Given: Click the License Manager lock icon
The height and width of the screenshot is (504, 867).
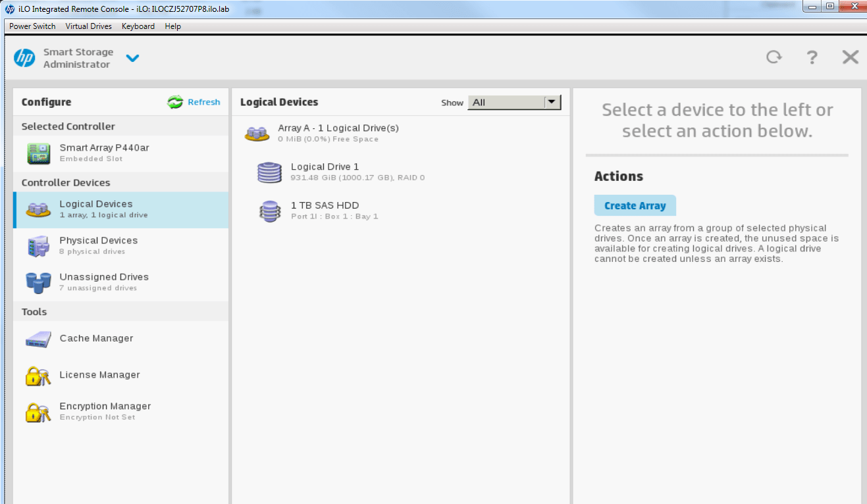Looking at the screenshot, I should pos(38,376).
